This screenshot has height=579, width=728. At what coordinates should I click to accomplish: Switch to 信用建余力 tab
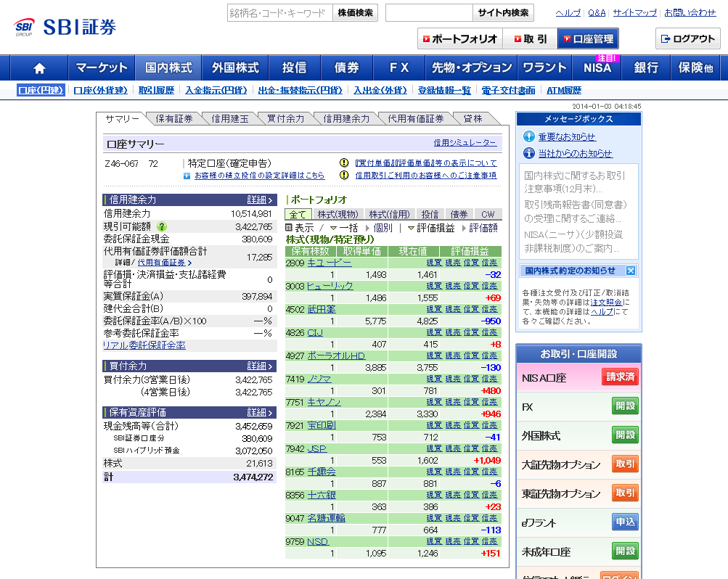[x=346, y=119]
